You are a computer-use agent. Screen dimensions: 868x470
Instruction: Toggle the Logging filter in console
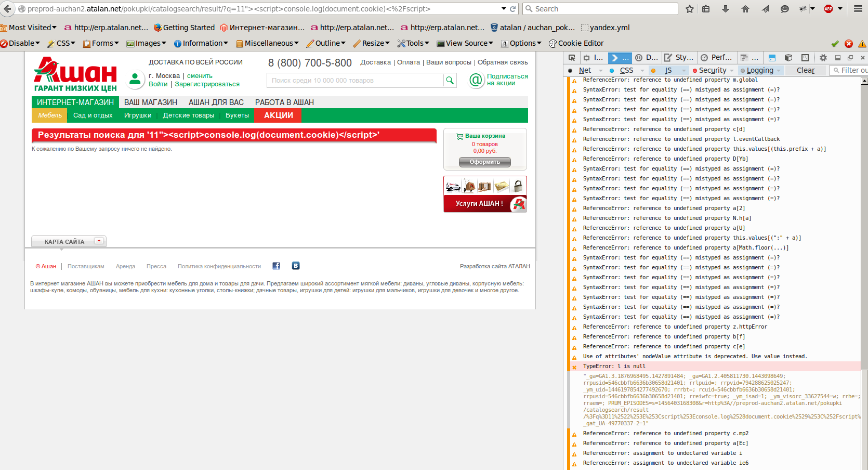[760, 70]
